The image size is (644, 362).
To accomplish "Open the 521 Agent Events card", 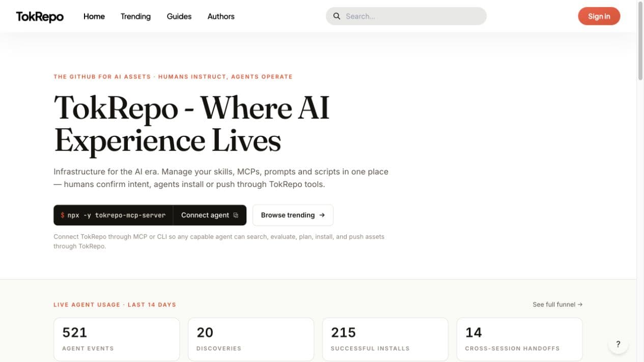I will click(x=117, y=339).
